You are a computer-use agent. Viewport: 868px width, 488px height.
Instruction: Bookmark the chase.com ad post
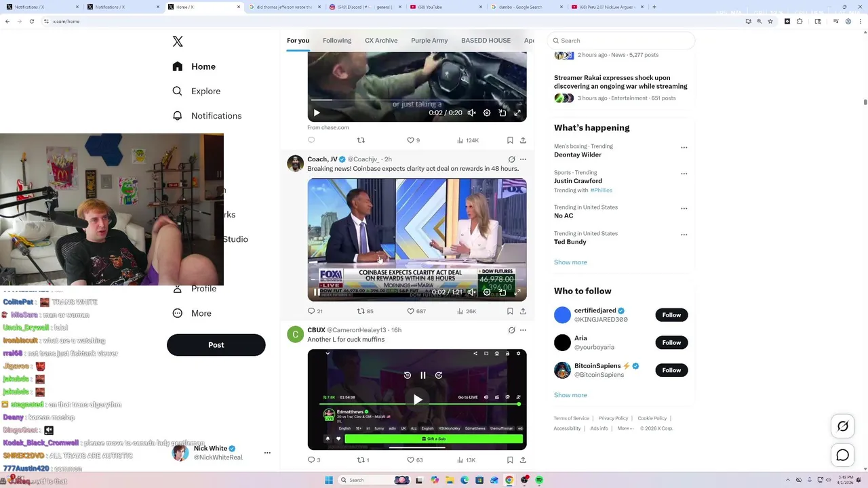coord(510,140)
